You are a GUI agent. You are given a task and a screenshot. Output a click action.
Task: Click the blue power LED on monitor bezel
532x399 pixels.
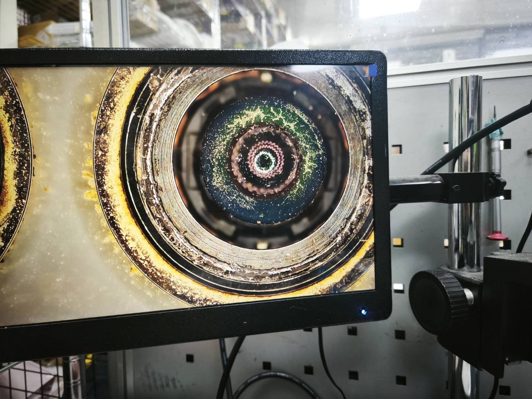point(364,311)
